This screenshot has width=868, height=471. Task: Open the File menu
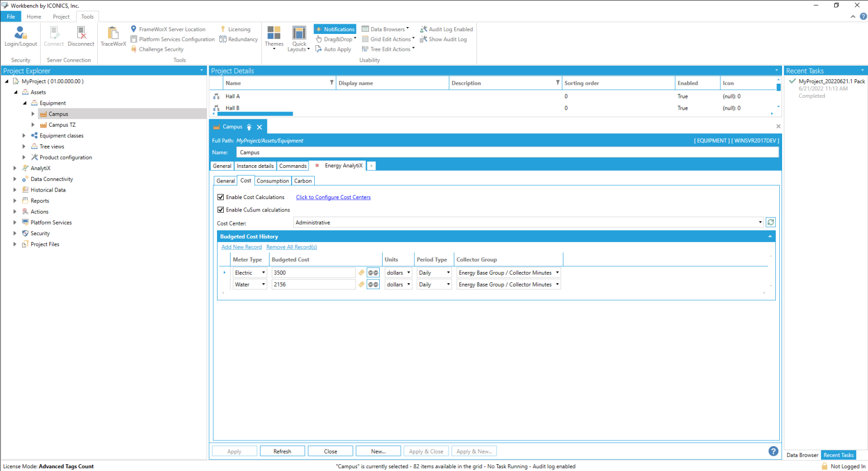click(11, 16)
